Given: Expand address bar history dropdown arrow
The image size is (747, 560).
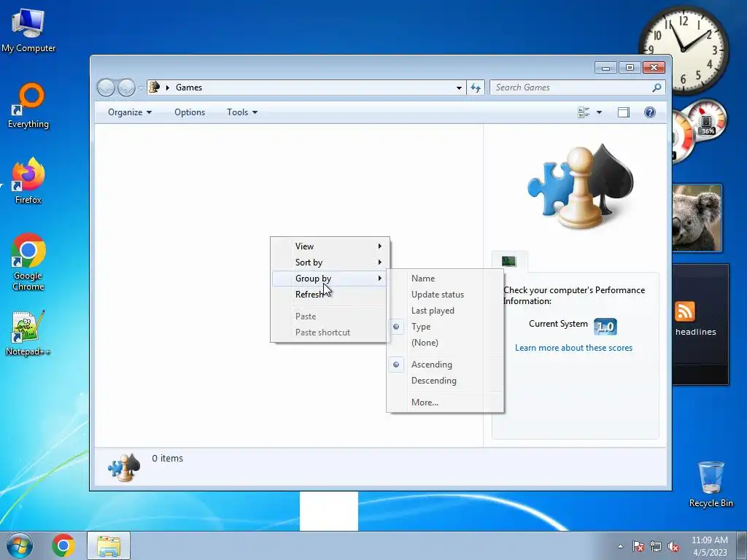Looking at the screenshot, I should 459,87.
